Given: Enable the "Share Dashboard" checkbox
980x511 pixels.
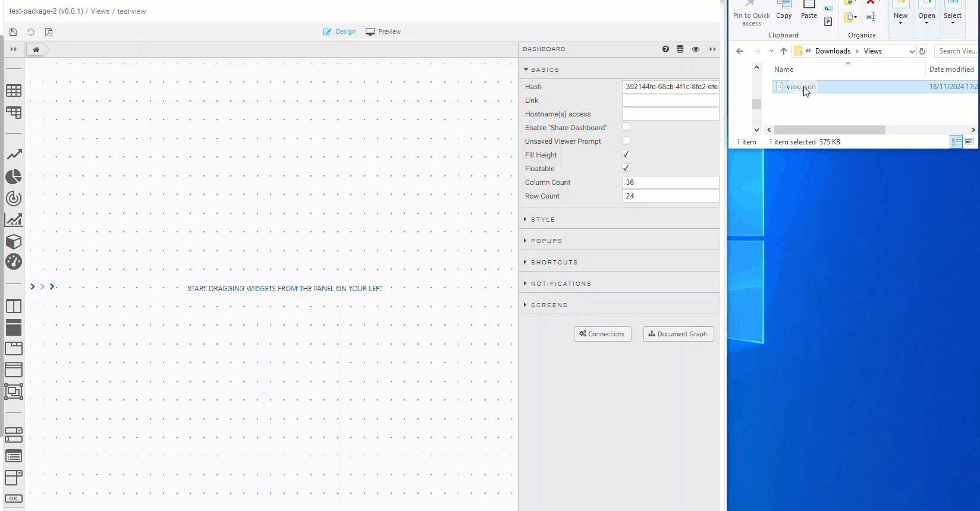Looking at the screenshot, I should (626, 127).
